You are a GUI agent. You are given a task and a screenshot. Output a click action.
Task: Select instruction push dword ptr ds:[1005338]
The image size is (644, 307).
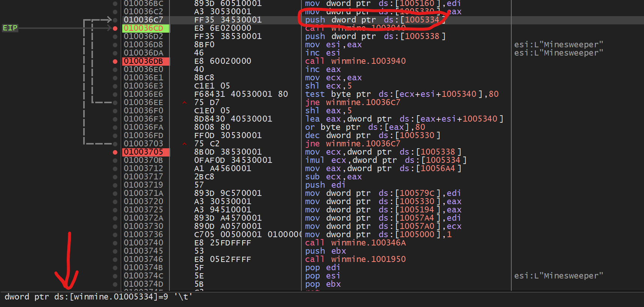(375, 36)
